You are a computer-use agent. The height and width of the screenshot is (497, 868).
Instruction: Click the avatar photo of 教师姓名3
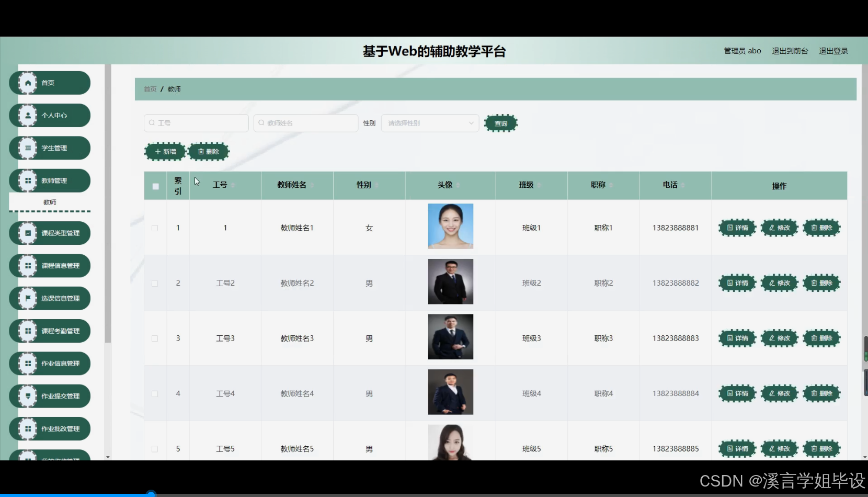[x=451, y=337]
